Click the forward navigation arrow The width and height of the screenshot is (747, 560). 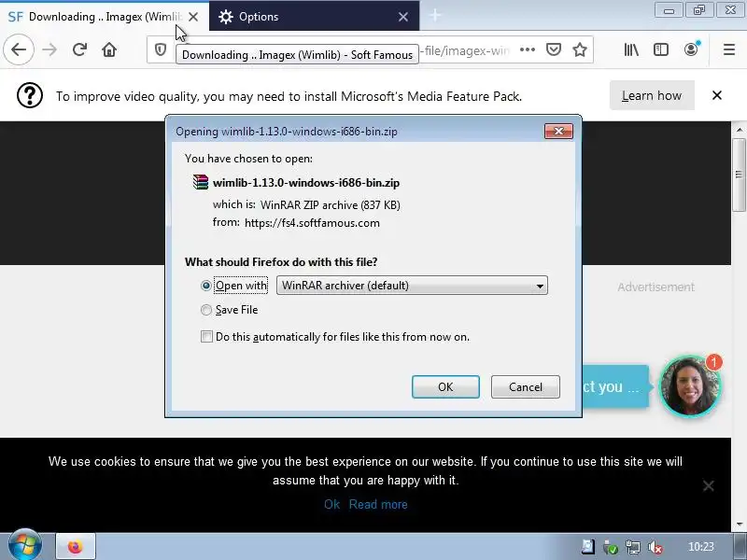49,49
